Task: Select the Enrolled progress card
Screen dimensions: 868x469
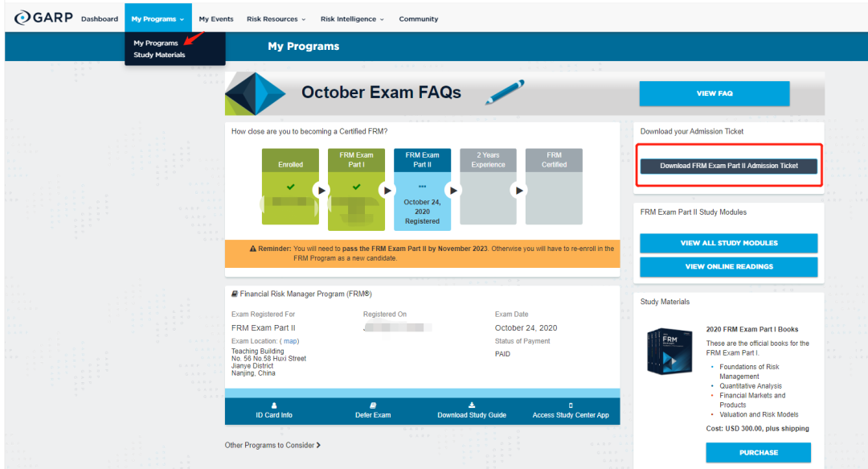Action: click(x=291, y=187)
